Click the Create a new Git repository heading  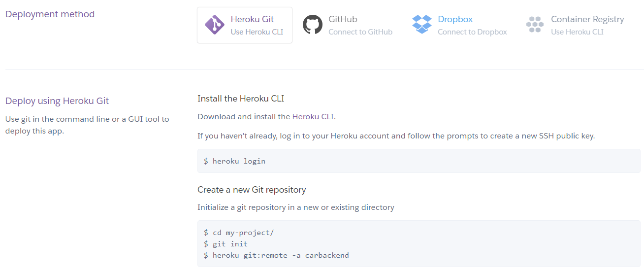[252, 190]
